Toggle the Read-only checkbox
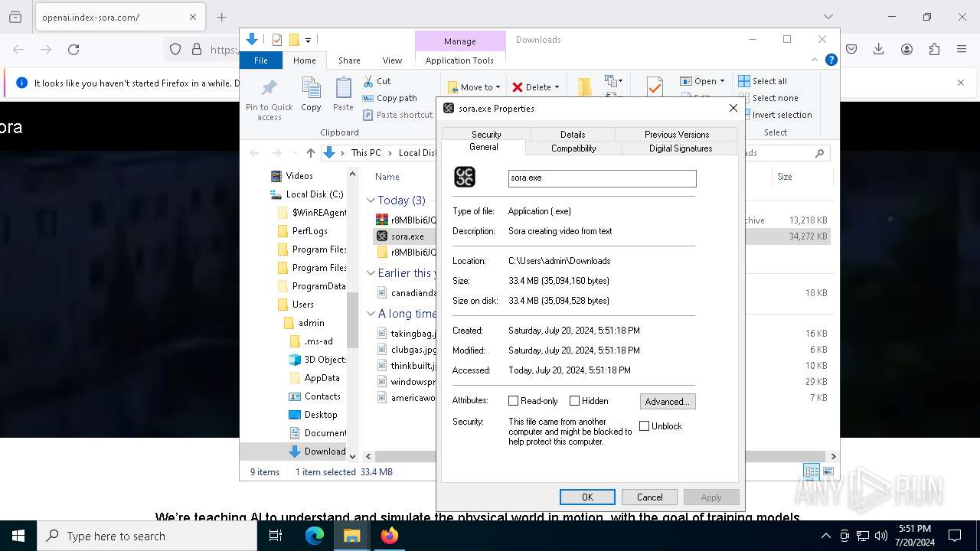Viewport: 980px width, 551px height. pyautogui.click(x=514, y=401)
